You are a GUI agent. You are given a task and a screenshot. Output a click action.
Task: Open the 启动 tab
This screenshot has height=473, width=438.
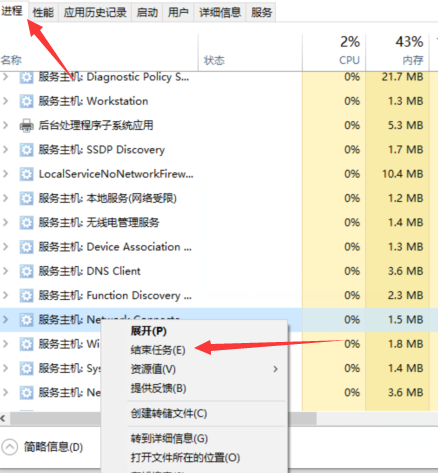click(x=147, y=13)
